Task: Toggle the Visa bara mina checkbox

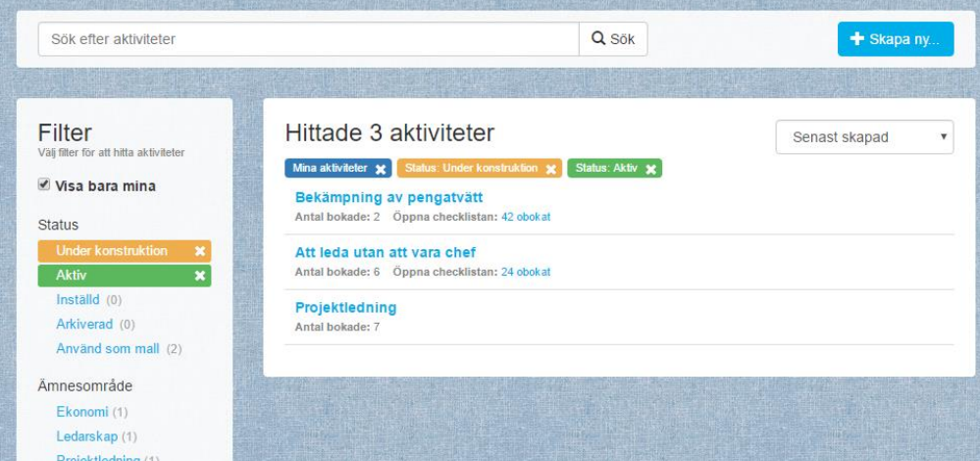Action: [44, 184]
